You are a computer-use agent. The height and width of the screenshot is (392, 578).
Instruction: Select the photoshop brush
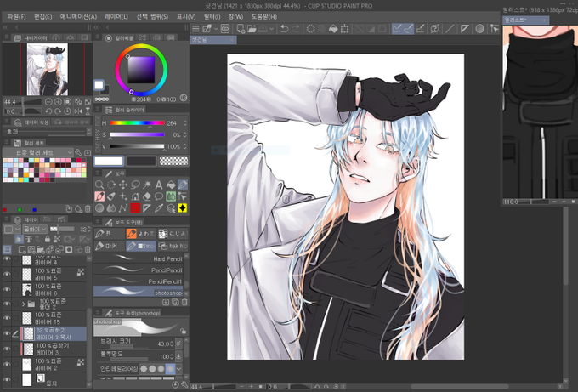coord(139,293)
